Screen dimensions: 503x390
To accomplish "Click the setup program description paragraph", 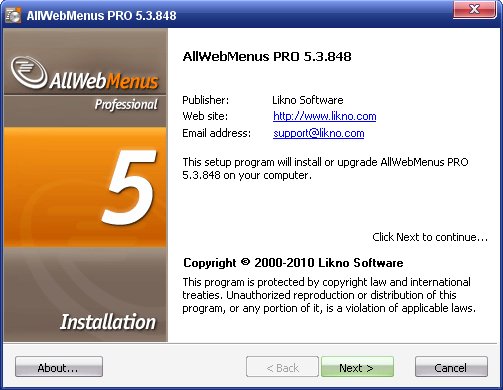I will coord(325,169).
